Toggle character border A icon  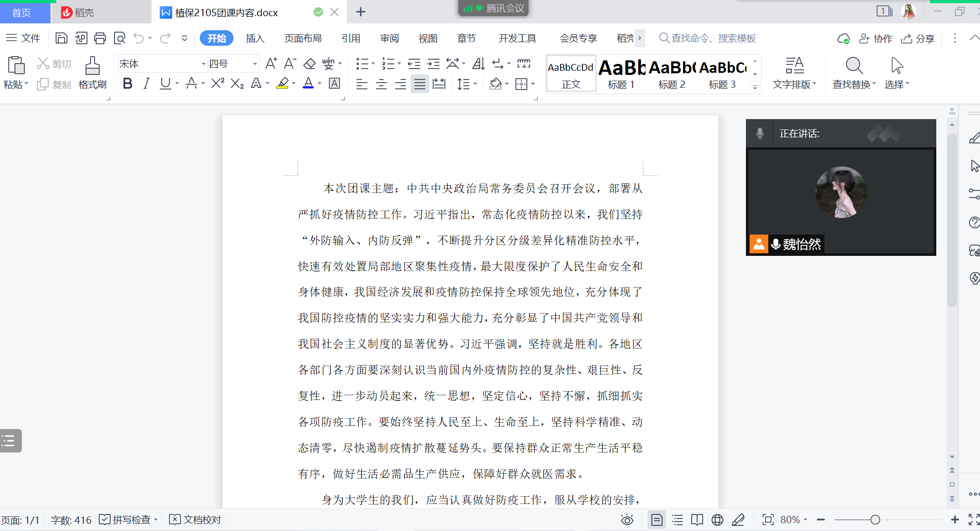coord(335,83)
